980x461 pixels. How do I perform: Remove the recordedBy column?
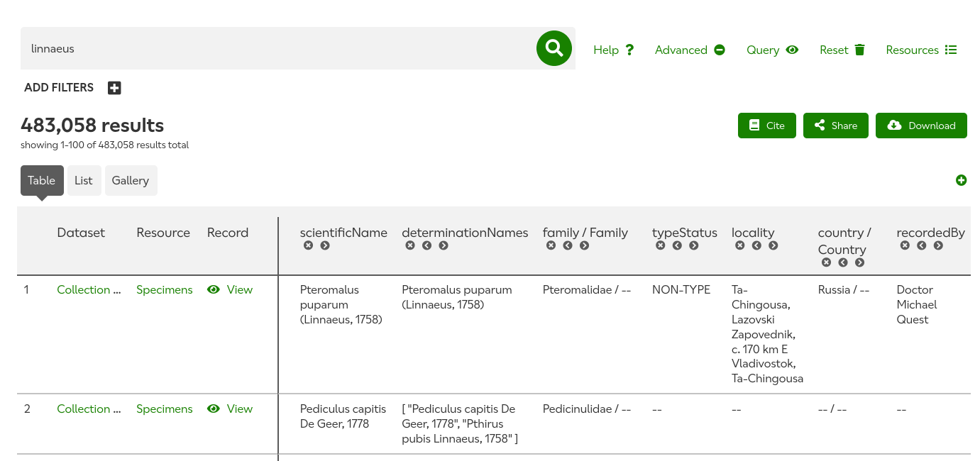[905, 245]
